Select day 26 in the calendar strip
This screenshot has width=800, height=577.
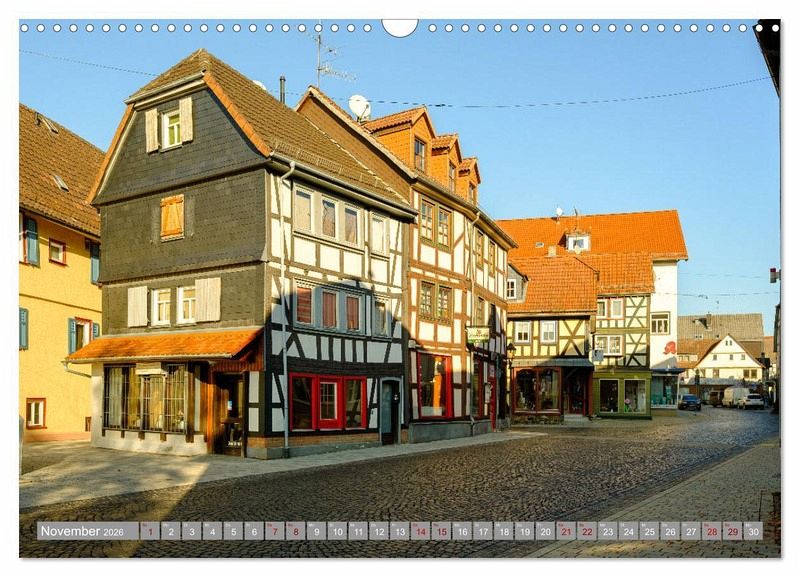pyautogui.click(x=670, y=531)
